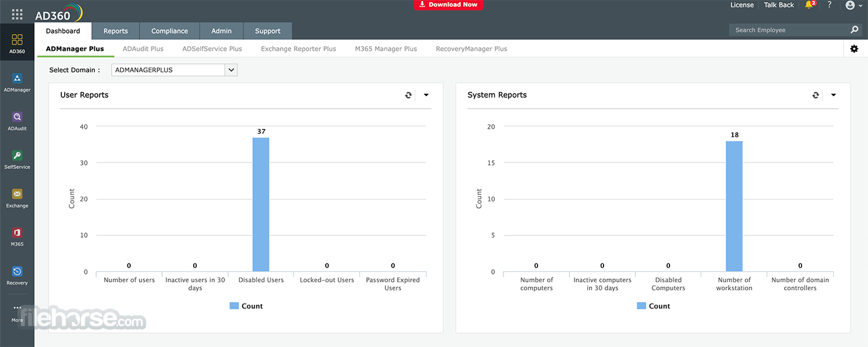
Task: Open the apps grid launcher icon
Action: 17,14
